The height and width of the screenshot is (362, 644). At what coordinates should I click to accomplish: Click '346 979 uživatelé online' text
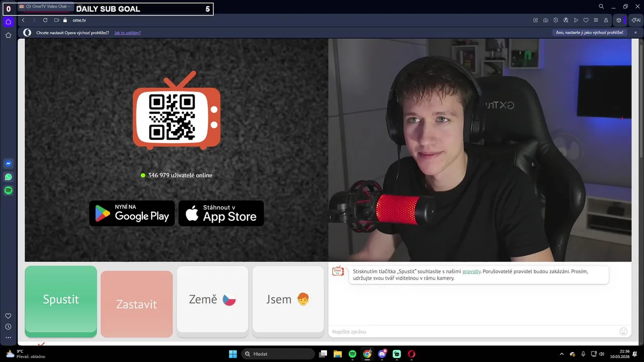coord(180,175)
